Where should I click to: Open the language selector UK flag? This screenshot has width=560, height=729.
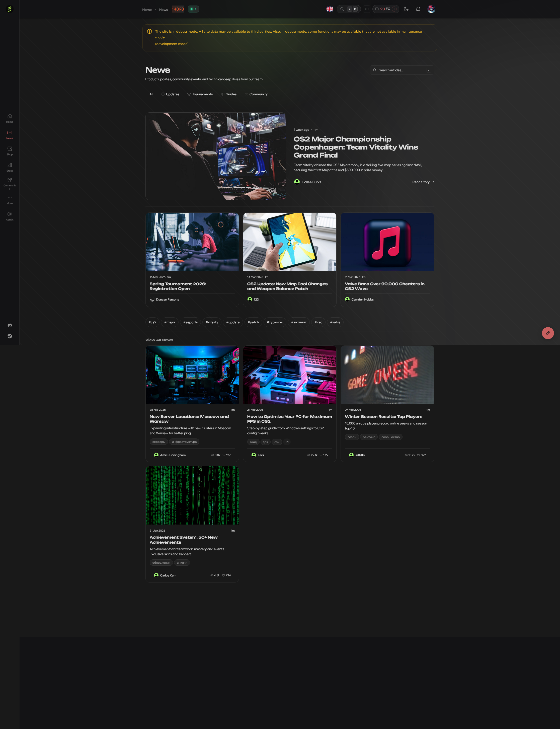tap(330, 9)
